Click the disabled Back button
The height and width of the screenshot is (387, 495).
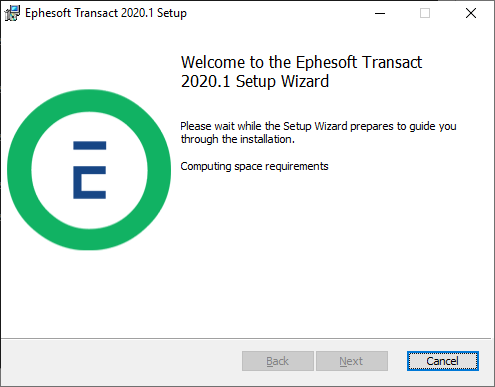coord(278,361)
